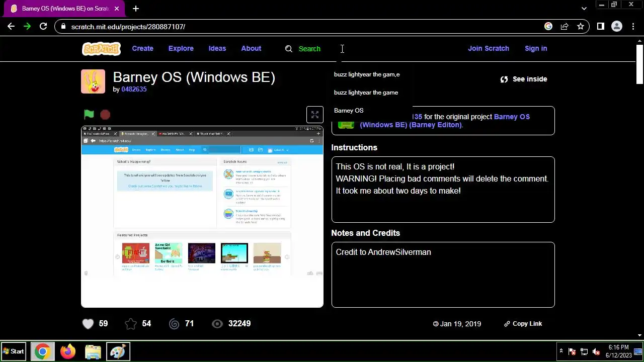Choose the 'Barney OS' search suggestion
Screen dimensions: 644x362
coord(349,111)
